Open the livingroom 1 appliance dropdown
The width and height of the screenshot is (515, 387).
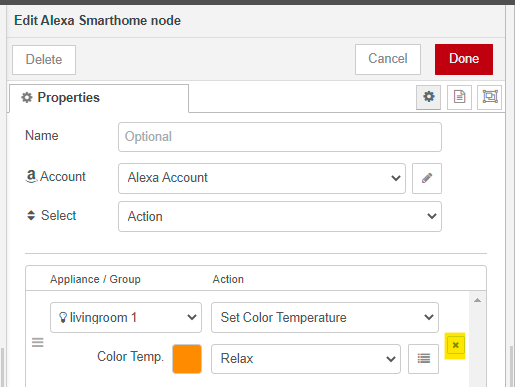[126, 317]
